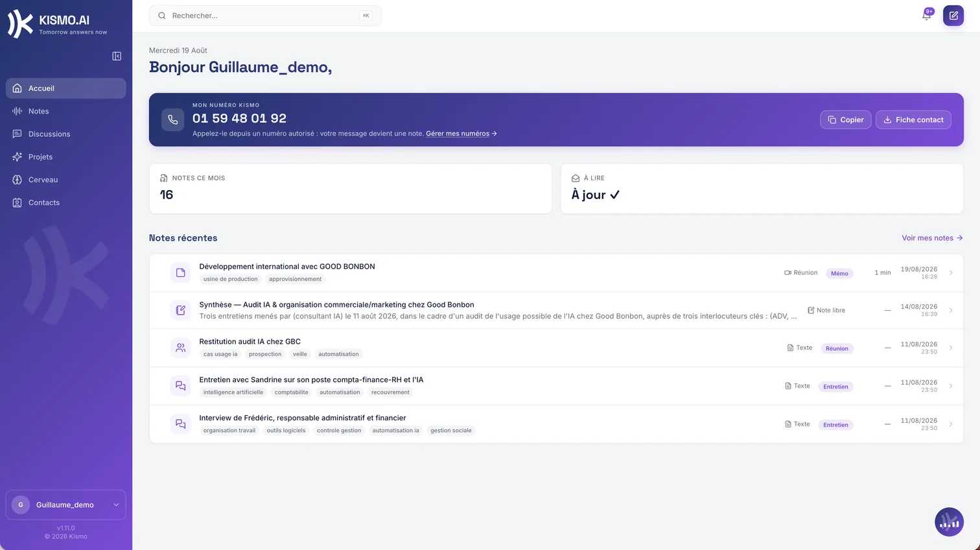This screenshot has height=550, width=980.
Task: Open chevron of the 14/08/2026 note row
Action: [951, 311]
